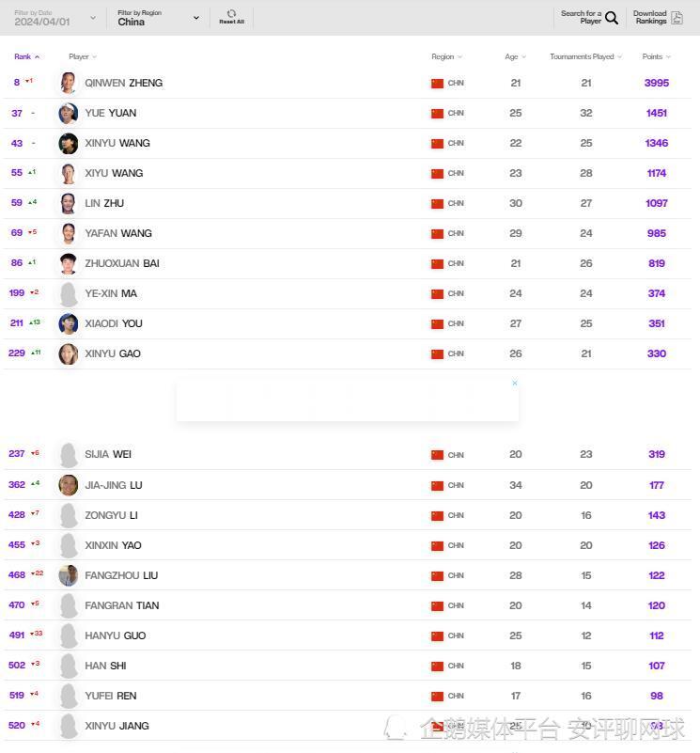This screenshot has width=700, height=753.
Task: Open Qinwen Zheng's player profile link
Action: (x=123, y=83)
